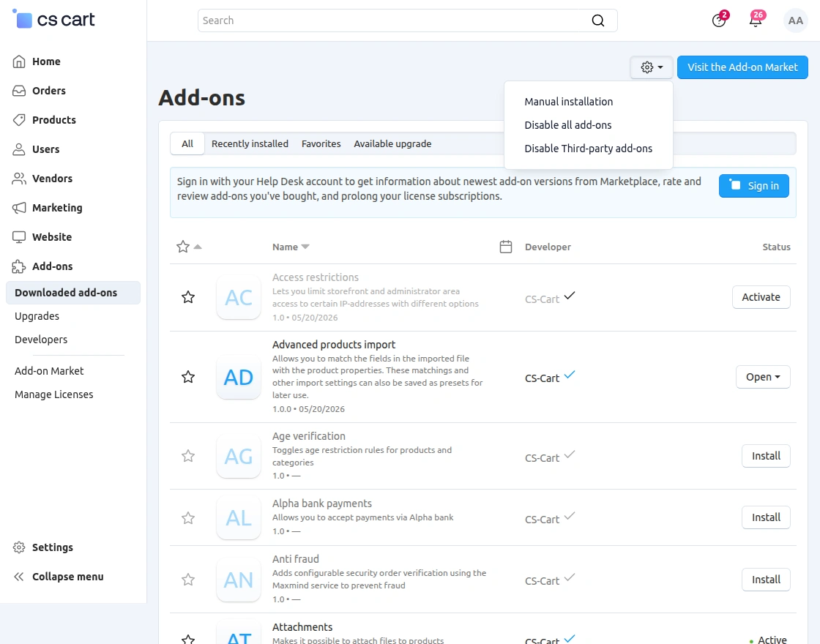820x644 pixels.
Task: Open the Anti fraud add-on name
Action: pos(296,559)
